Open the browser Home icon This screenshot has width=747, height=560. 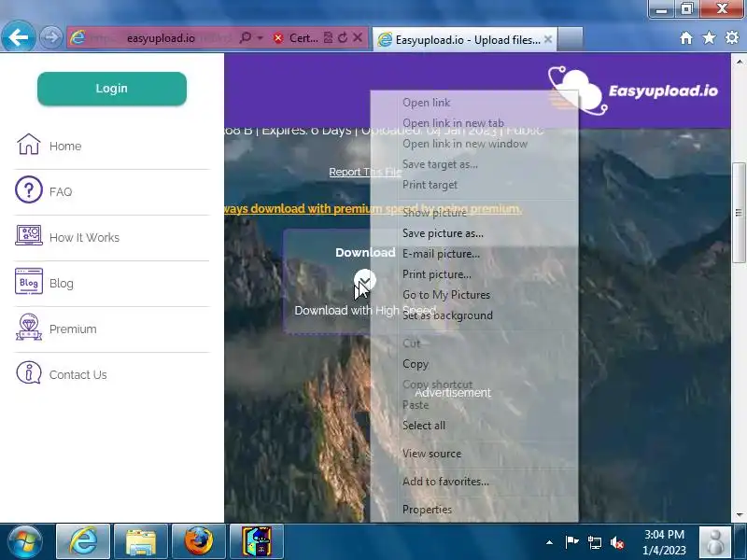pos(686,37)
